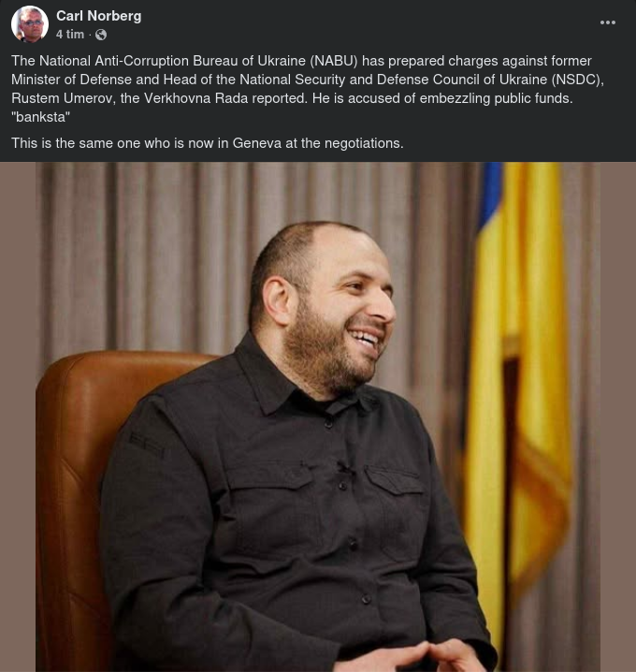Open the three-dot post options menu
Image resolution: width=636 pixels, height=672 pixels.
607,22
